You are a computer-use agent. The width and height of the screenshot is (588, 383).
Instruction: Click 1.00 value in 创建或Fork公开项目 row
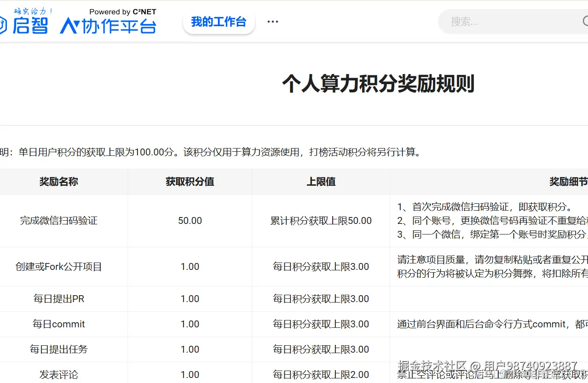tap(190, 267)
